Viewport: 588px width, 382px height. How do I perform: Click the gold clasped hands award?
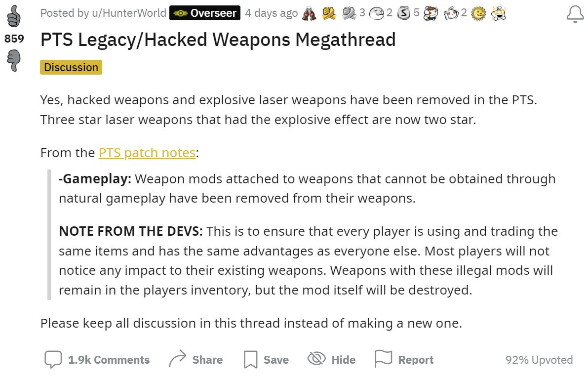[329, 13]
